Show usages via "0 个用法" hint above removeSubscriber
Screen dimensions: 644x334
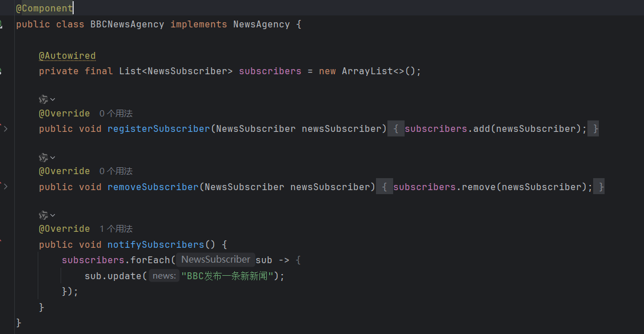tap(116, 171)
